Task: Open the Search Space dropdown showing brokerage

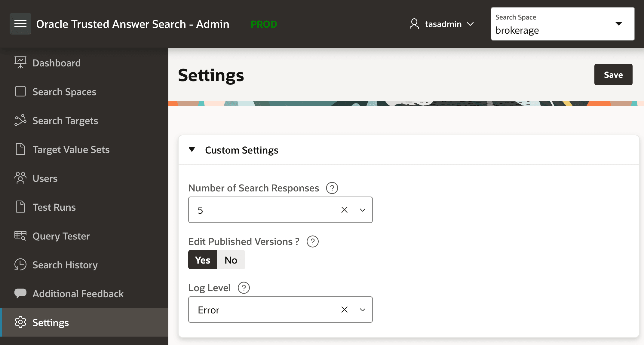Action: point(618,23)
